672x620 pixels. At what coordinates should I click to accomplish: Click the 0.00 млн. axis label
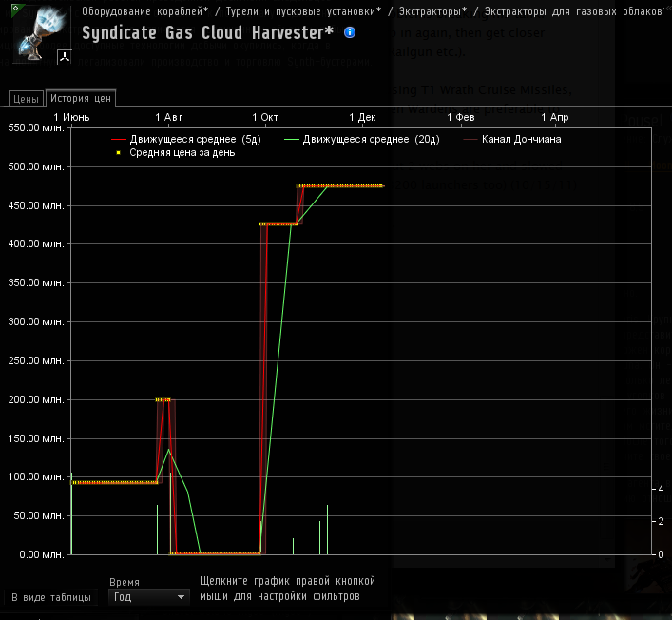pos(42,554)
